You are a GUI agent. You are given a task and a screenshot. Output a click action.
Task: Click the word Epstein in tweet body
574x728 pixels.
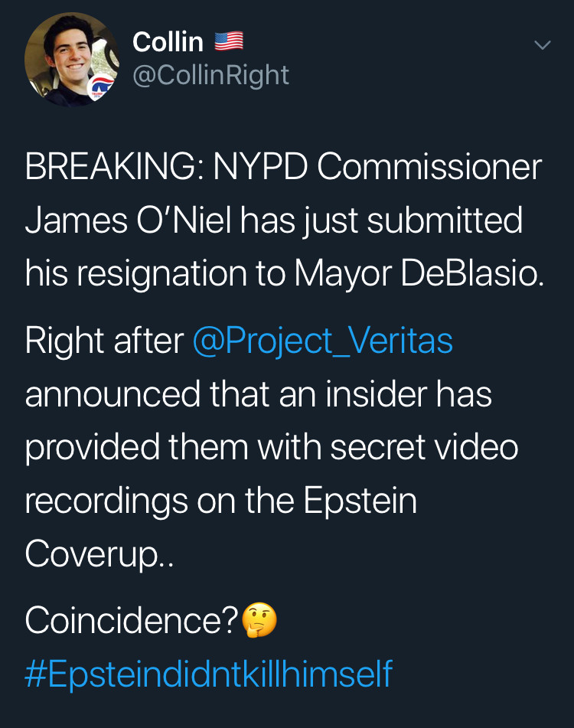(360, 501)
